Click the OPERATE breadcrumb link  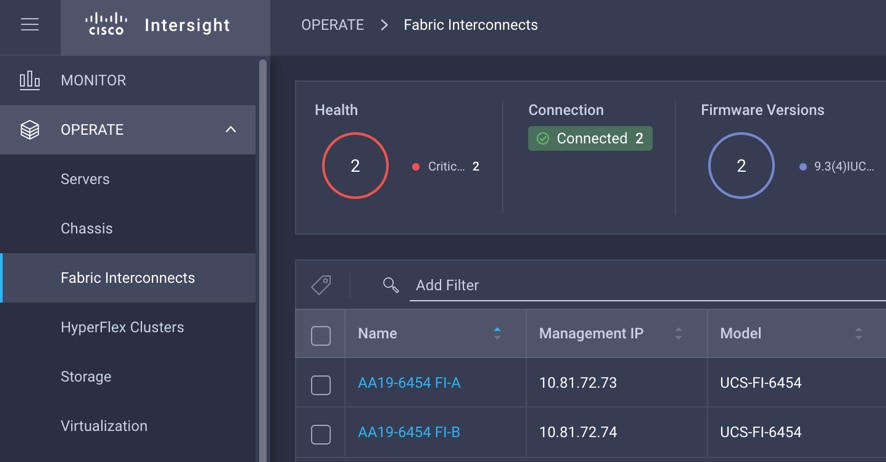[x=332, y=25]
